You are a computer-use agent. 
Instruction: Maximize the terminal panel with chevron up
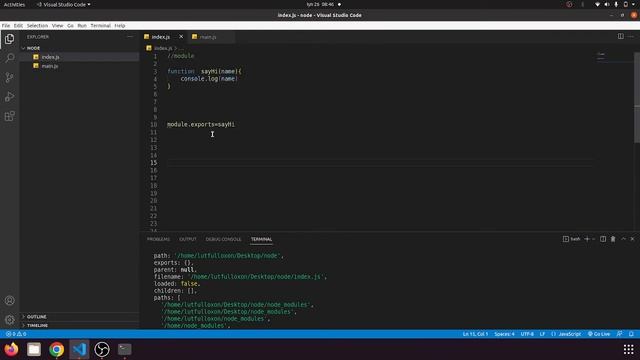623,239
